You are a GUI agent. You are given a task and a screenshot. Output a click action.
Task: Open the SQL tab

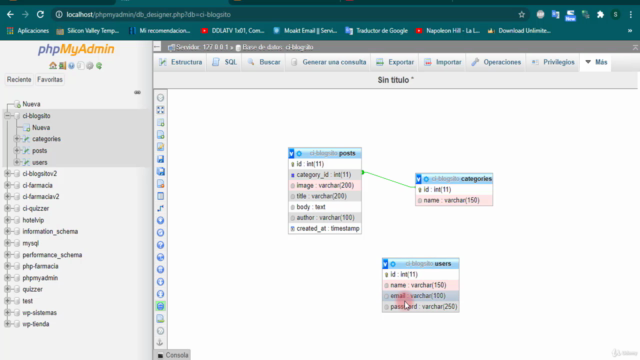click(x=225, y=62)
